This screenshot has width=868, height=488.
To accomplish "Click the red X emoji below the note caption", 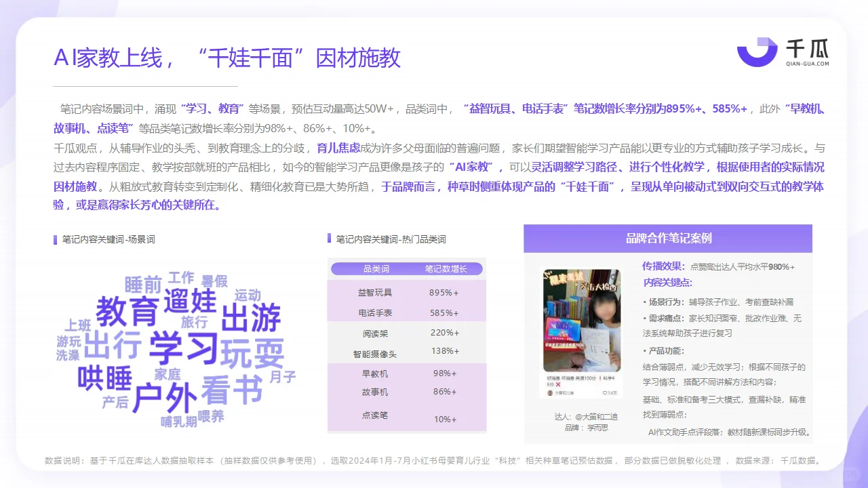I will (x=557, y=384).
